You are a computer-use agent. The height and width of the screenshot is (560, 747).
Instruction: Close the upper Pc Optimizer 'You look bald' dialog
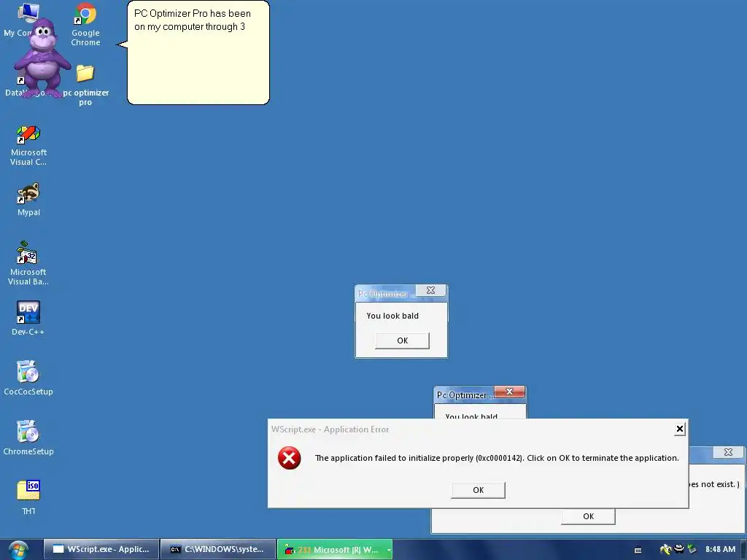430,290
